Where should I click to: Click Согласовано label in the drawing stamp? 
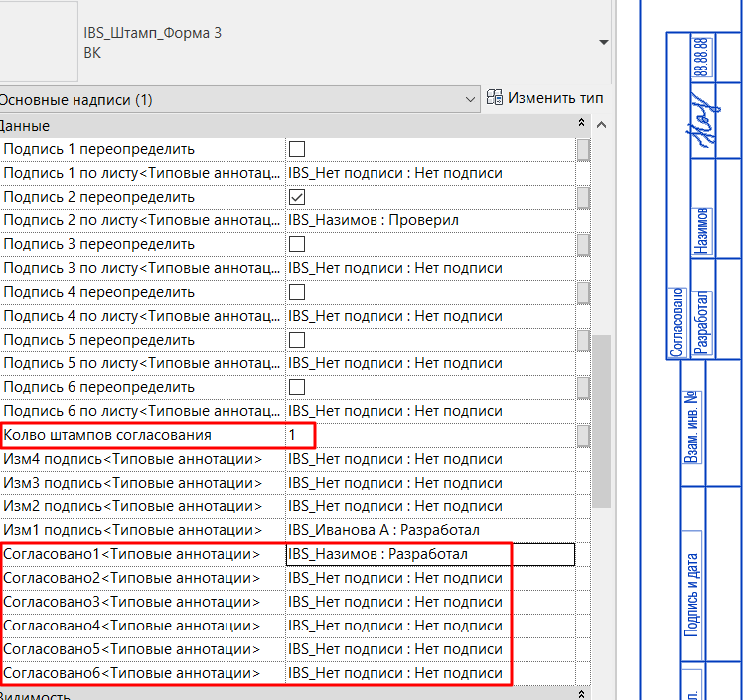678,323
